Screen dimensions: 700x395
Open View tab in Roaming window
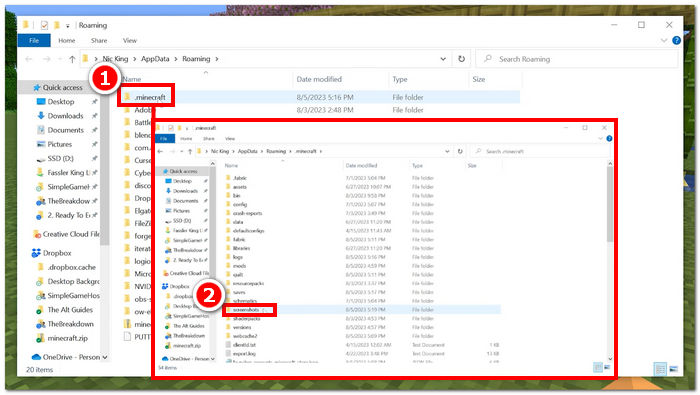(x=130, y=40)
